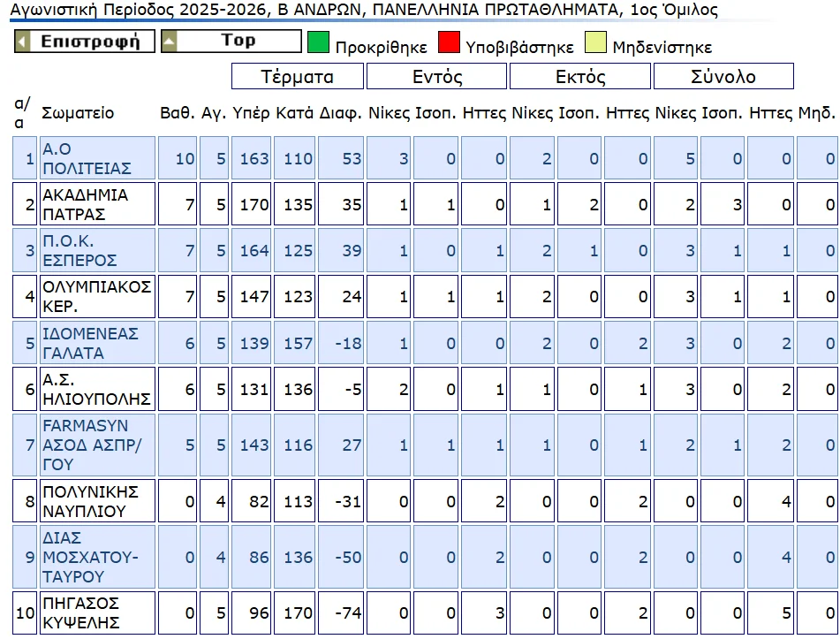Click the yellow Μηδενίστηκε legend swatch

(596, 43)
